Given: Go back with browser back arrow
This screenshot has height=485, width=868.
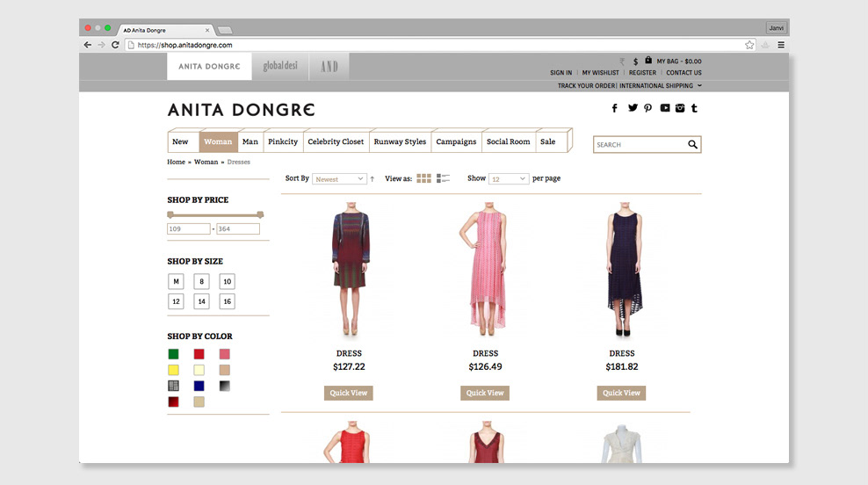Looking at the screenshot, I should coord(88,45).
